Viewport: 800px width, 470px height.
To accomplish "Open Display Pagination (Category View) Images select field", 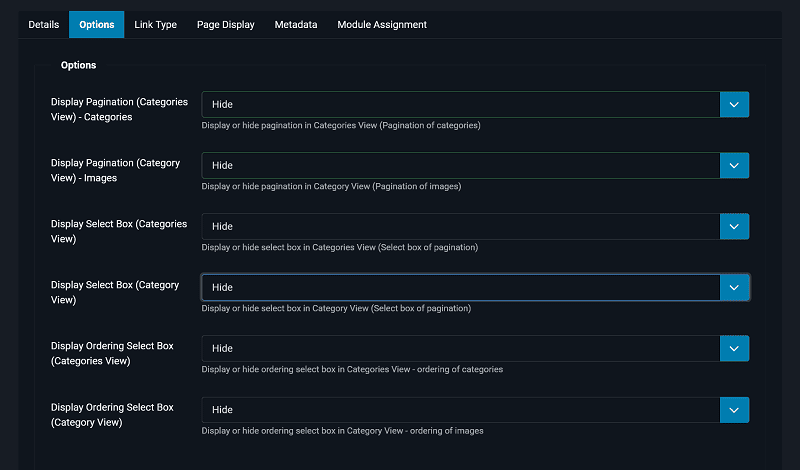I will tap(460, 165).
